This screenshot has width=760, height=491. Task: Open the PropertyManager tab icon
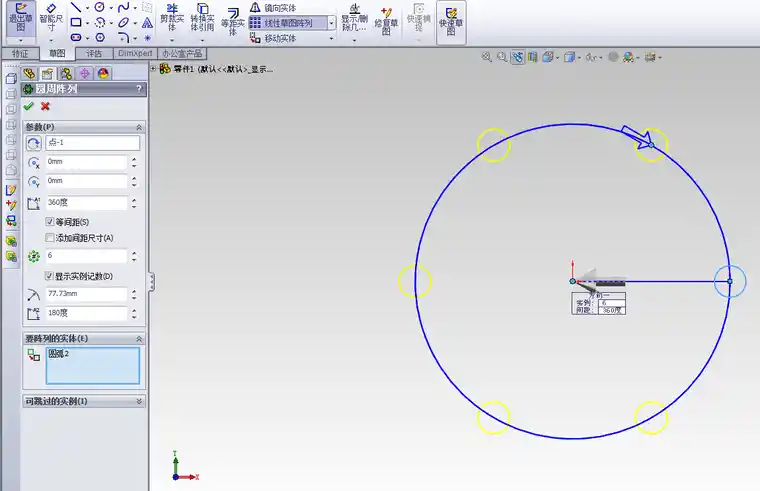point(48,73)
